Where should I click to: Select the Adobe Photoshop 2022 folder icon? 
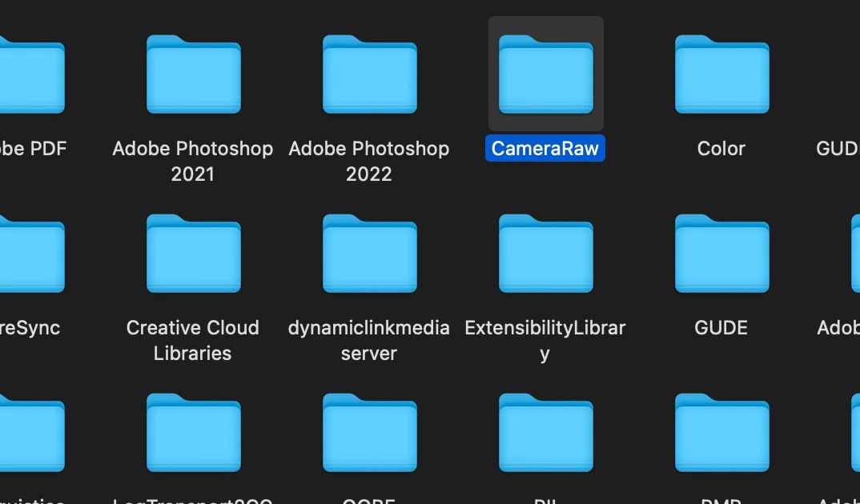click(370, 74)
